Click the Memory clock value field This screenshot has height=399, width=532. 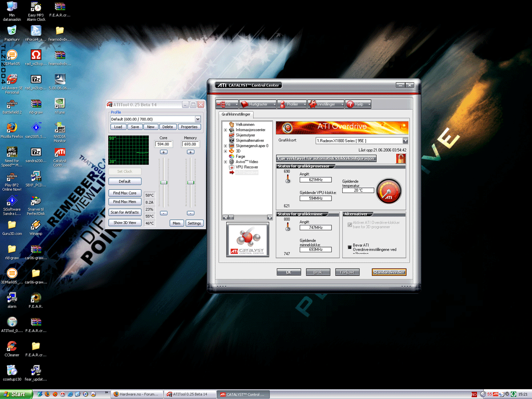coord(190,144)
